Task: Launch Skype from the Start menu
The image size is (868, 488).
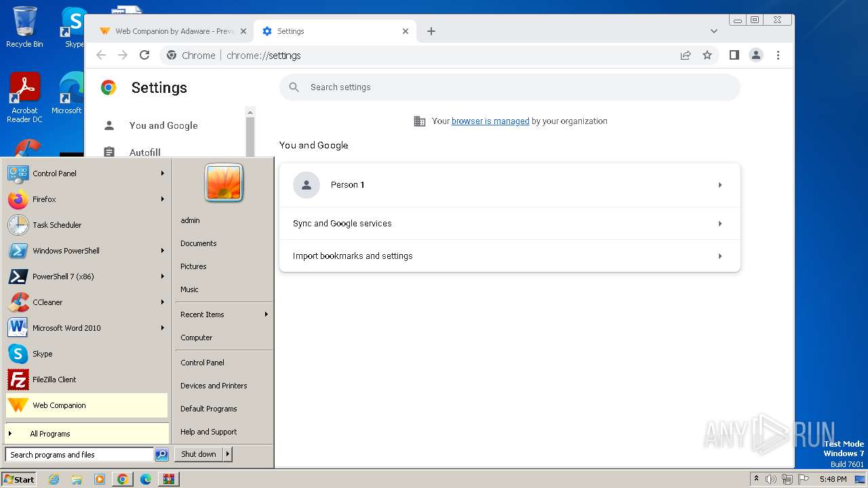Action: pyautogui.click(x=86, y=354)
